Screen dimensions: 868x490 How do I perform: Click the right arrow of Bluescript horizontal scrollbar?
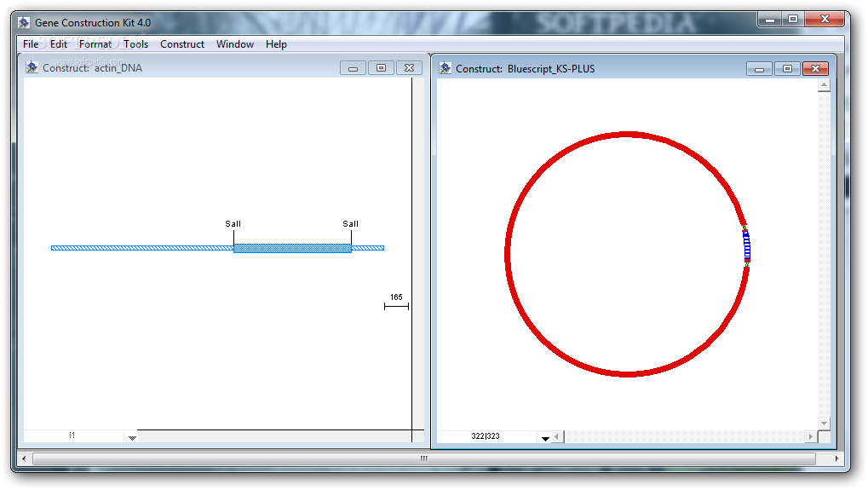[x=811, y=437]
